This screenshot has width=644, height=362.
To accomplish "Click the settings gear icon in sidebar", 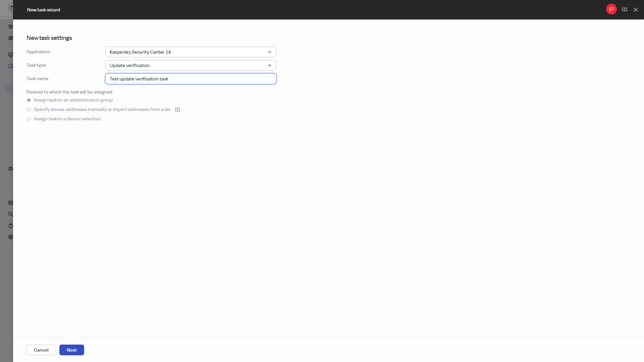I will click(11, 237).
